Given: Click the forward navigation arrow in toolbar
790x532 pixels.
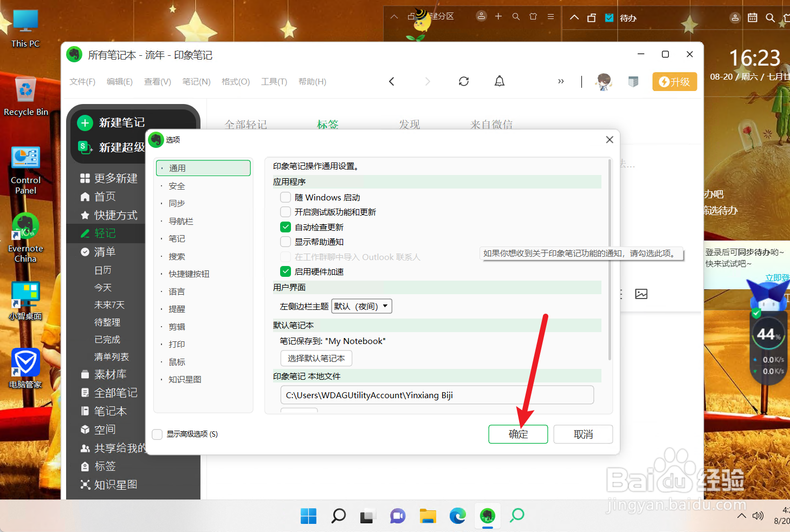Looking at the screenshot, I should 427,81.
